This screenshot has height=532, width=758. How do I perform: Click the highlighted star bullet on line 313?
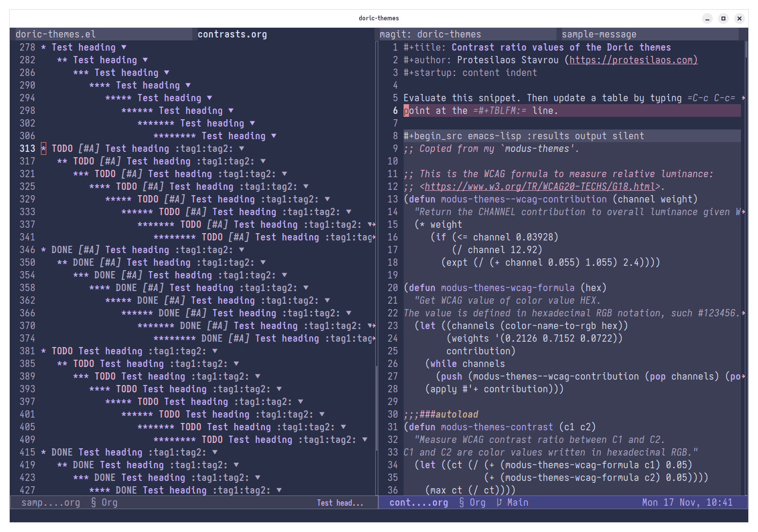tap(44, 148)
